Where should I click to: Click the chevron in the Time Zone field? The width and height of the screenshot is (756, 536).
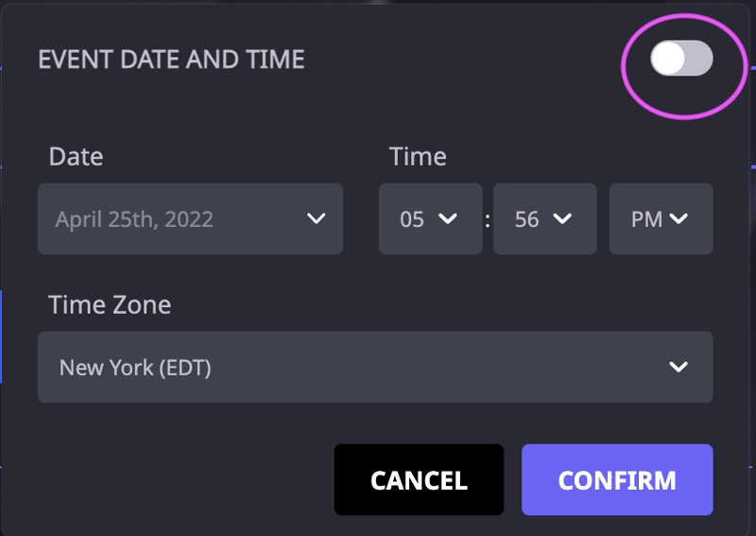[678, 367]
